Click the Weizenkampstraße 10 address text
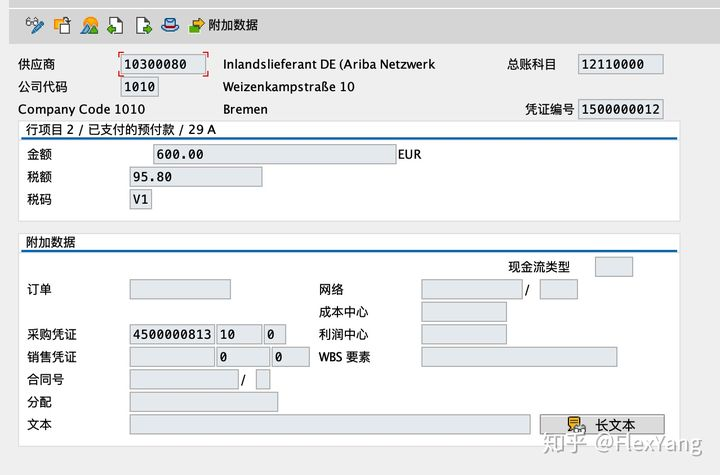 [x=288, y=87]
